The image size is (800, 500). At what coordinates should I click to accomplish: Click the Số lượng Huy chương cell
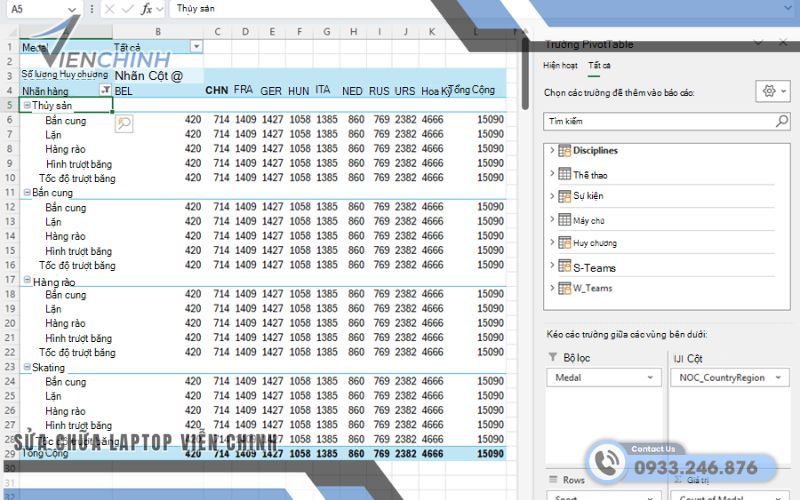(x=65, y=74)
